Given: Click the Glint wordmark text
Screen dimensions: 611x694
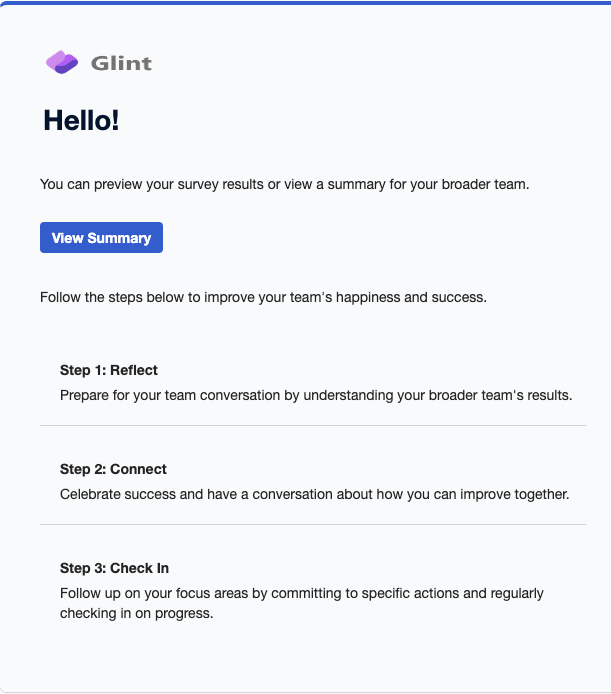Looking at the screenshot, I should pyautogui.click(x=121, y=63).
